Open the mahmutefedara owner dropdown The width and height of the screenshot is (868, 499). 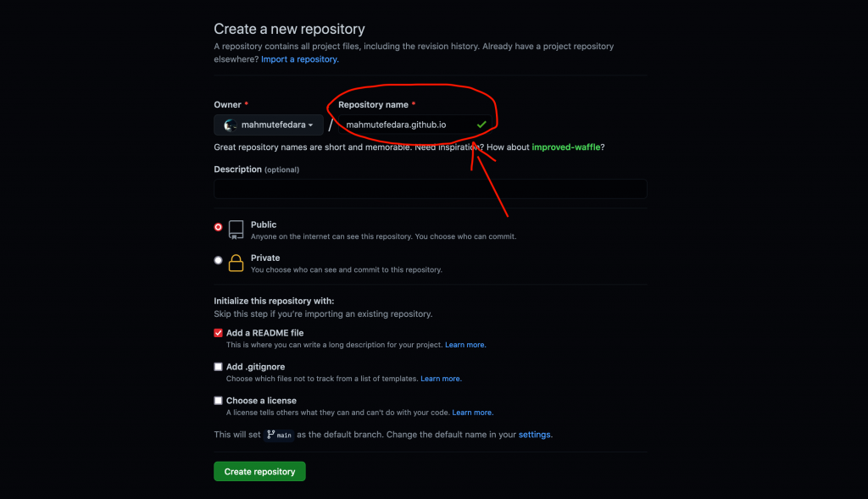pos(269,125)
